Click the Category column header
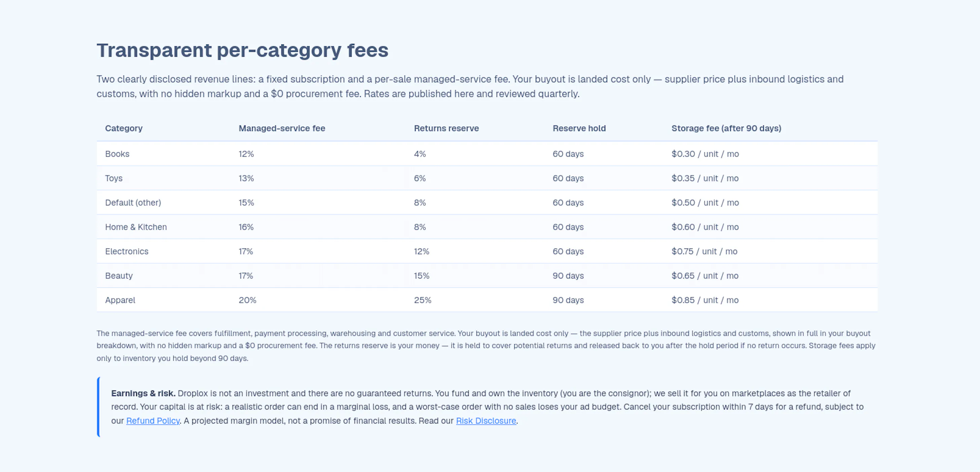This screenshot has width=980, height=472. click(124, 128)
